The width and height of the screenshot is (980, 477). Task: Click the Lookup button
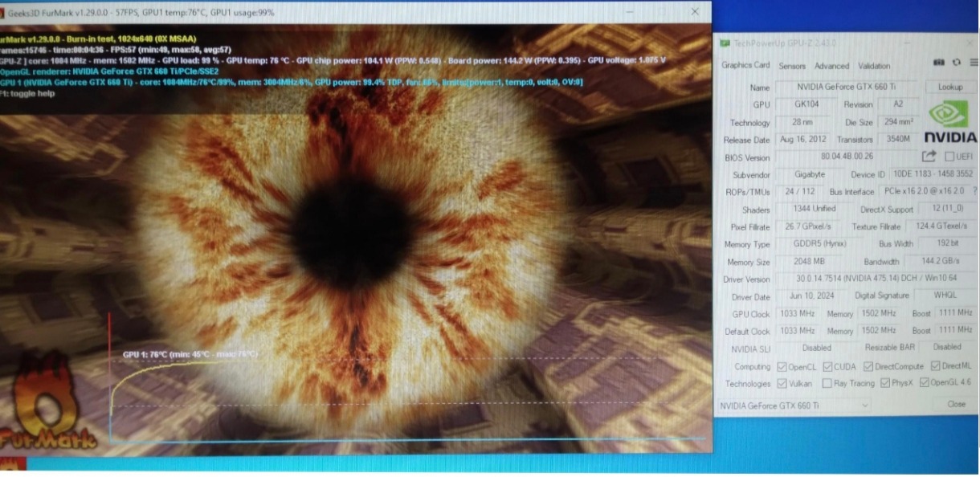(x=950, y=87)
